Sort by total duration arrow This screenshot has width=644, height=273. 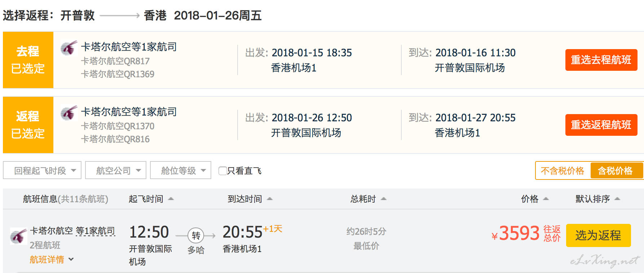384,199
